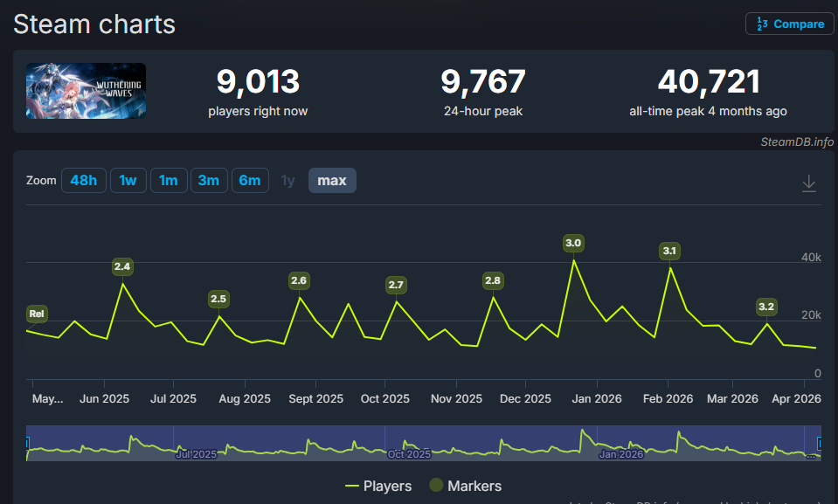Click the right navigator range handle
The width and height of the screenshot is (838, 504).
tap(820, 443)
